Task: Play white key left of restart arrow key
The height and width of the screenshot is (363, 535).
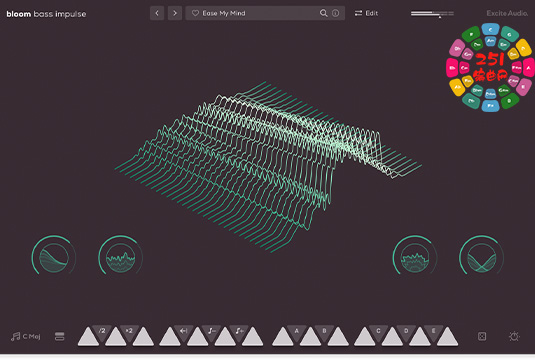Action: [x=170, y=339]
